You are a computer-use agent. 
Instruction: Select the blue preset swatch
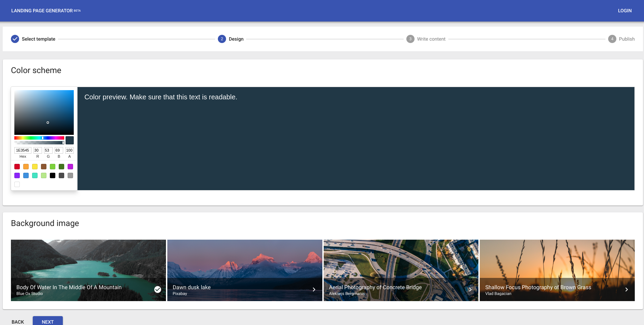click(x=26, y=175)
